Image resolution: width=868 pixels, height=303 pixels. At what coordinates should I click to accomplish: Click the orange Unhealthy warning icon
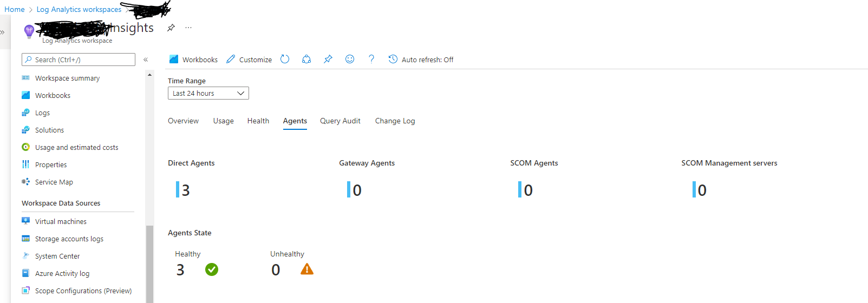(x=307, y=269)
